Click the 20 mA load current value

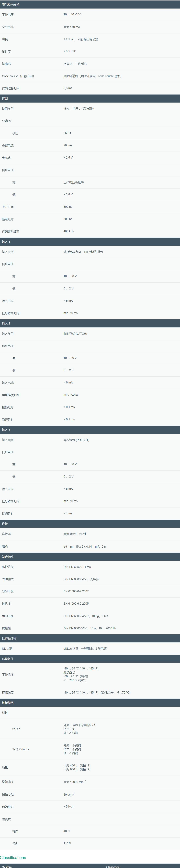tap(67, 145)
